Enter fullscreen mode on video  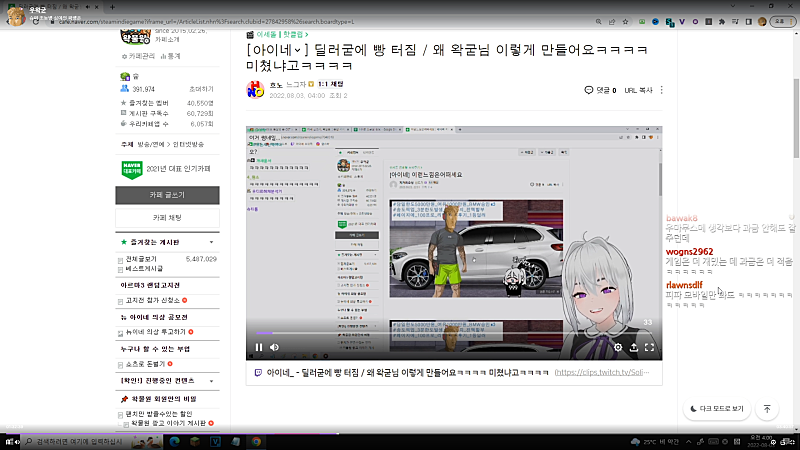click(x=649, y=347)
